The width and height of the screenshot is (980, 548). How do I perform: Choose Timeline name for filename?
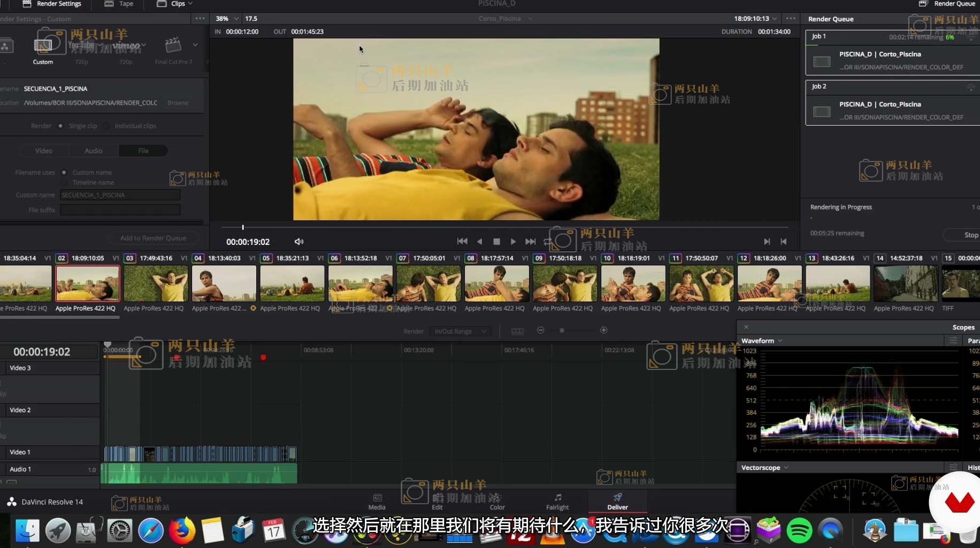tap(64, 183)
